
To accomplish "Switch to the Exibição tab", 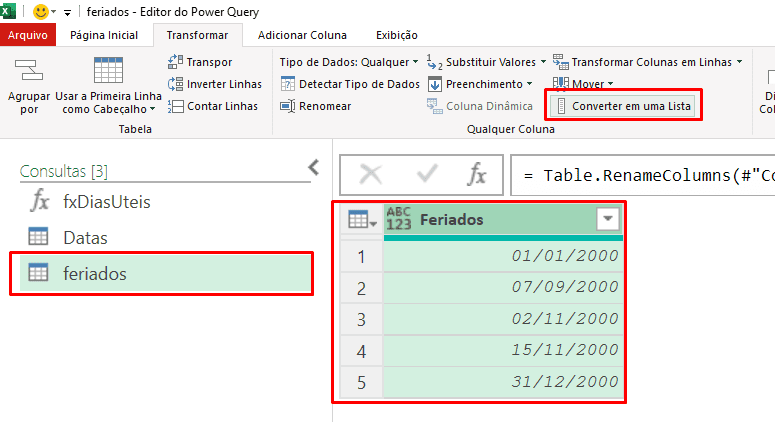I will tap(396, 35).
